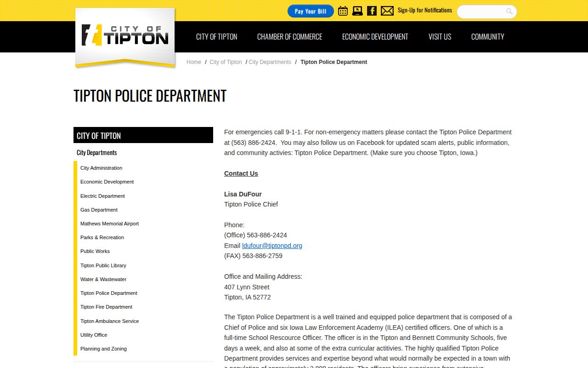Open Gas Department page

(x=99, y=210)
